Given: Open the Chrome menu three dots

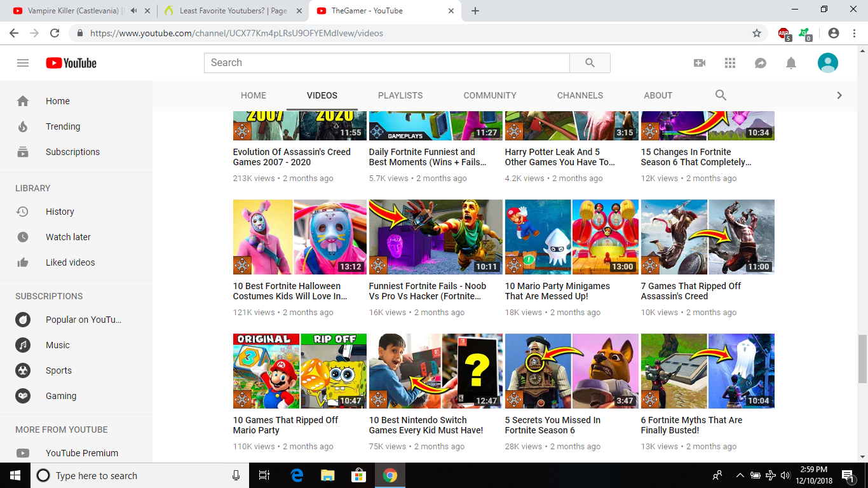Looking at the screenshot, I should coord(855,33).
